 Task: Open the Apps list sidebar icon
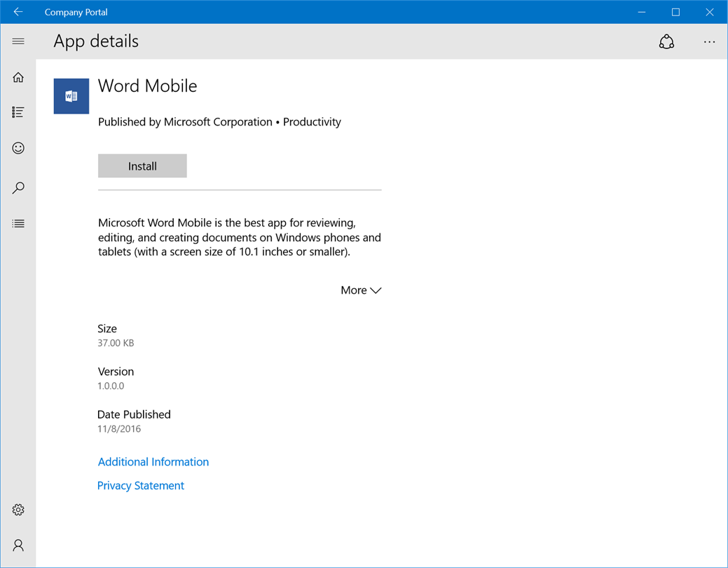pos(18,112)
